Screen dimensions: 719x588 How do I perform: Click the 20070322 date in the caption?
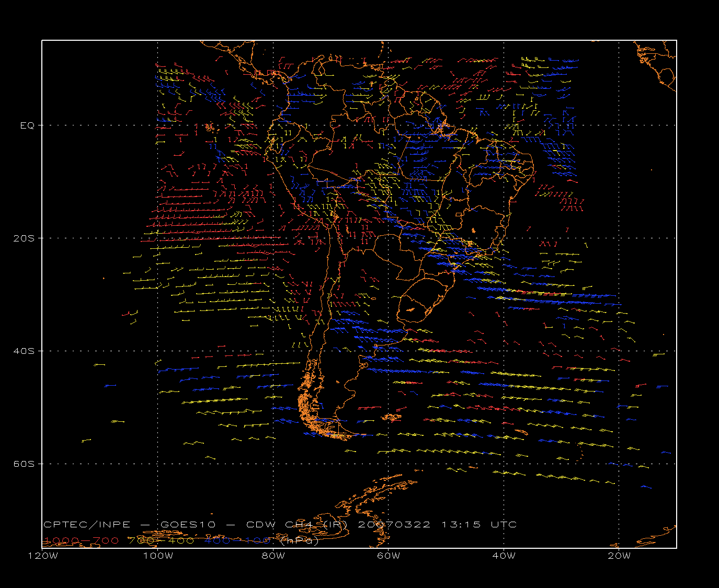click(394, 524)
